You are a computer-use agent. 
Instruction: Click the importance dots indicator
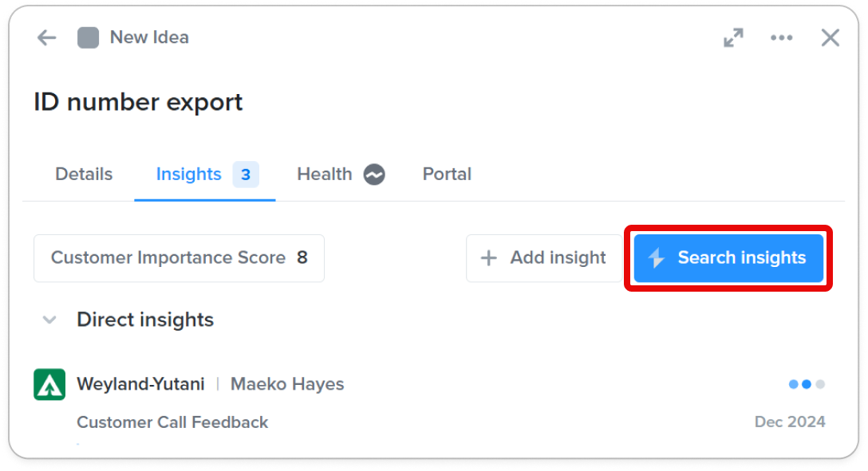coord(807,384)
